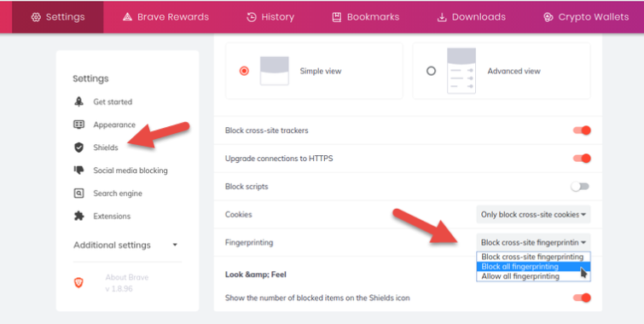The width and height of the screenshot is (644, 324).
Task: Click the Search engine magnifier icon
Action: pyautogui.click(x=78, y=193)
